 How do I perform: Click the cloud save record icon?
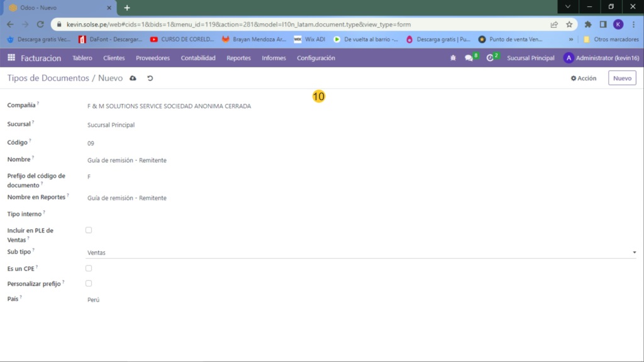coord(133,78)
